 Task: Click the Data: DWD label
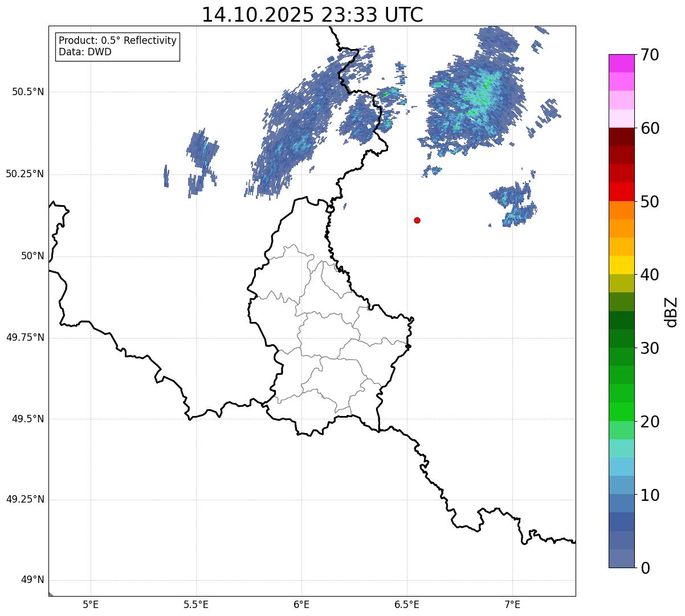[85, 52]
